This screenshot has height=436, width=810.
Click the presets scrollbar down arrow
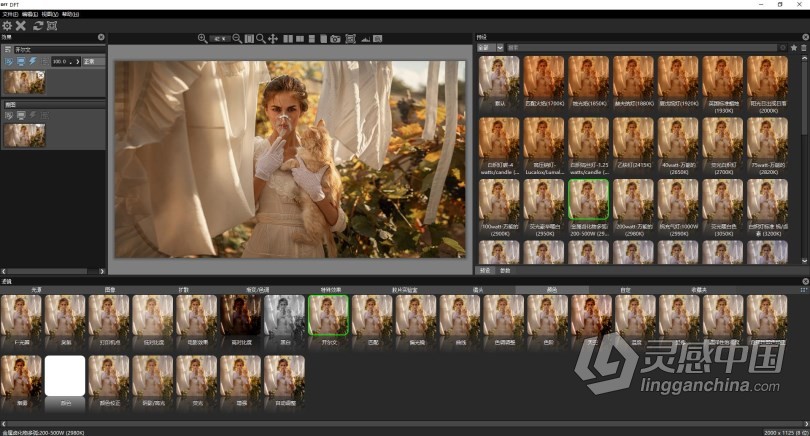tap(804, 261)
